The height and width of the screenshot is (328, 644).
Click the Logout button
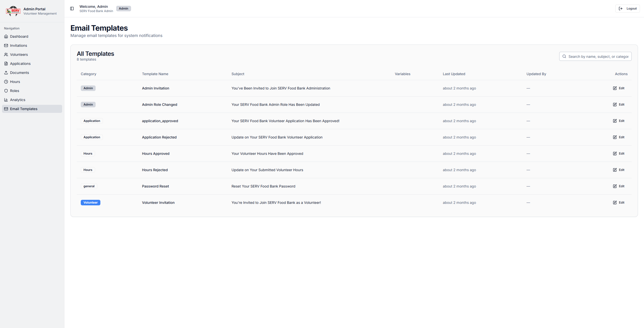[x=628, y=9]
